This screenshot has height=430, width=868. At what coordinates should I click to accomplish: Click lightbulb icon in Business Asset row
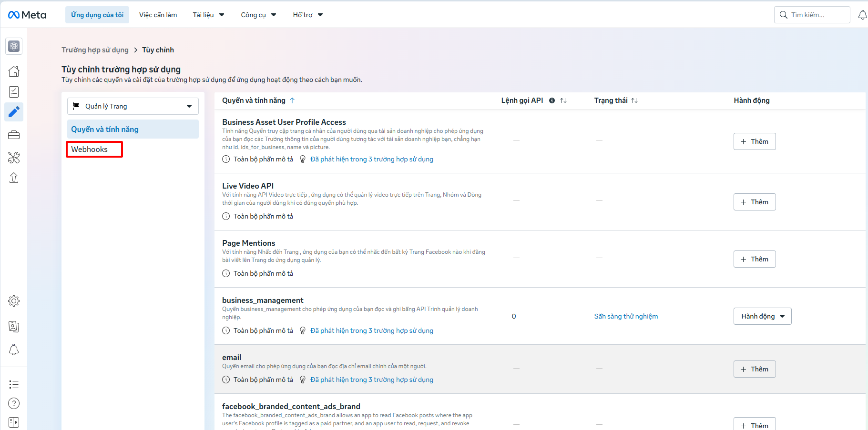pos(303,159)
